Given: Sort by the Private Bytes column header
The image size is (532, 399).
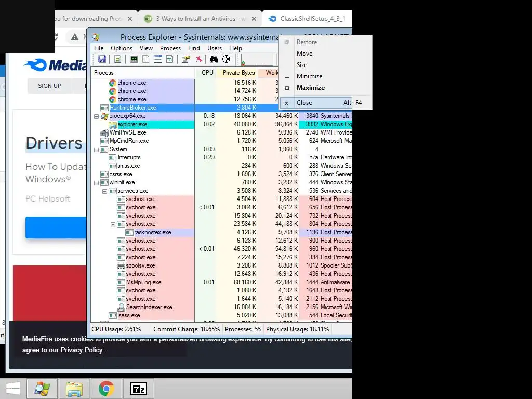Looking at the screenshot, I should 237,73.
